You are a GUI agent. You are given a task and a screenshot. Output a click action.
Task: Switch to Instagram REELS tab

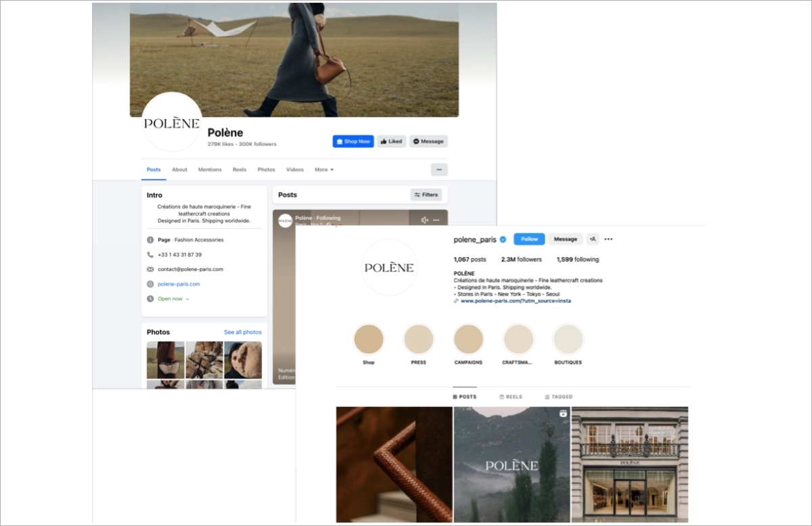(x=511, y=397)
